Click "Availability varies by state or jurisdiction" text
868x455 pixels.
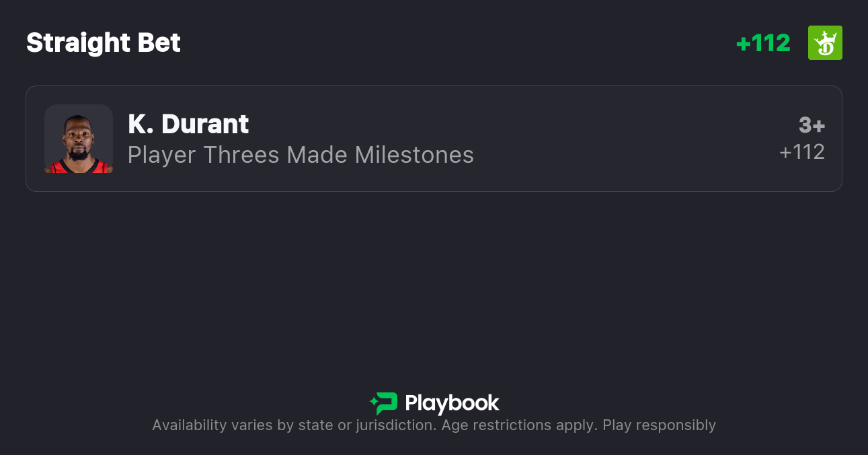point(294,425)
